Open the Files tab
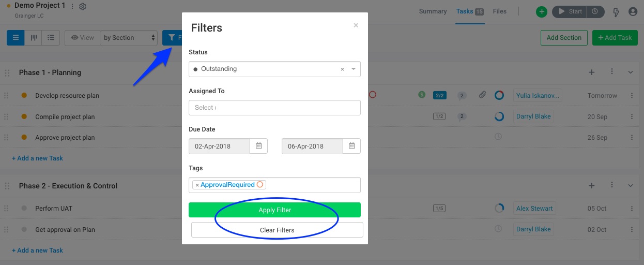Viewport: 644px width, 265px height. click(x=499, y=11)
